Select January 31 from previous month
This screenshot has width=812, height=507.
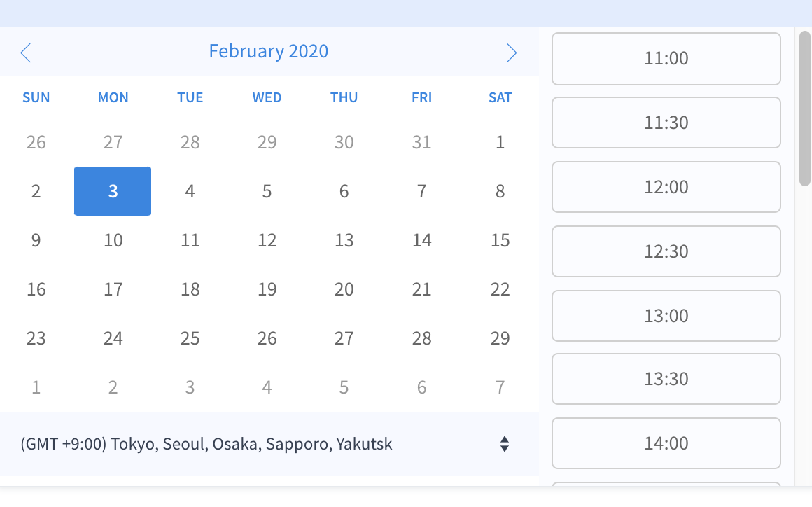click(421, 142)
